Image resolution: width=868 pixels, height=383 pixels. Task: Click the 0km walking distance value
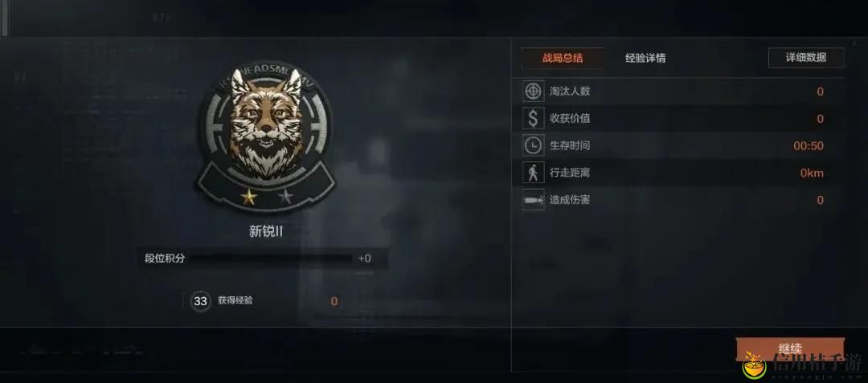812,173
